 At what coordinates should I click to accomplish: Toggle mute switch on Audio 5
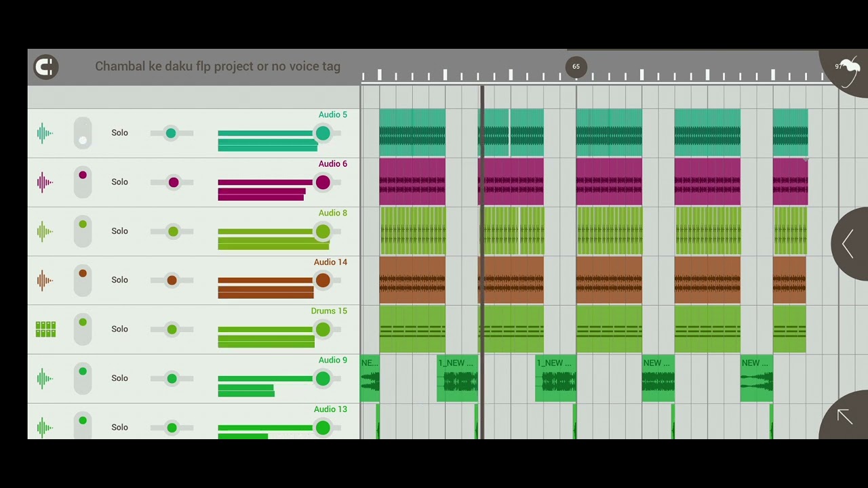pos(83,133)
